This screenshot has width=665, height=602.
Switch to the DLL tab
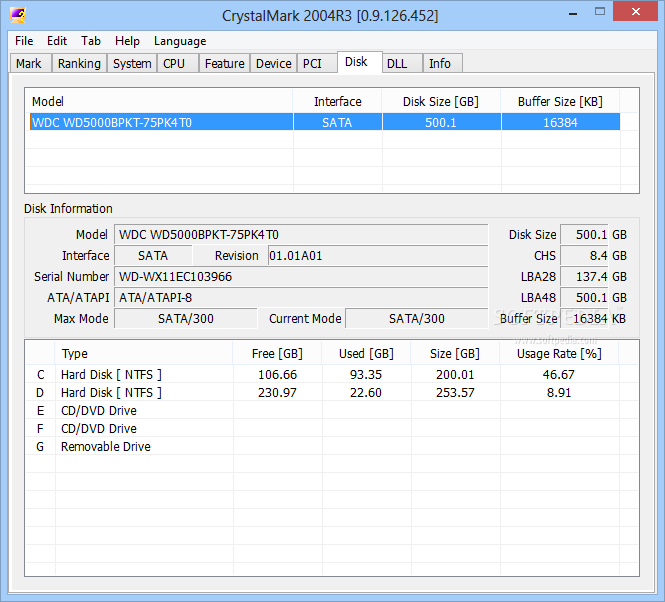click(x=402, y=63)
